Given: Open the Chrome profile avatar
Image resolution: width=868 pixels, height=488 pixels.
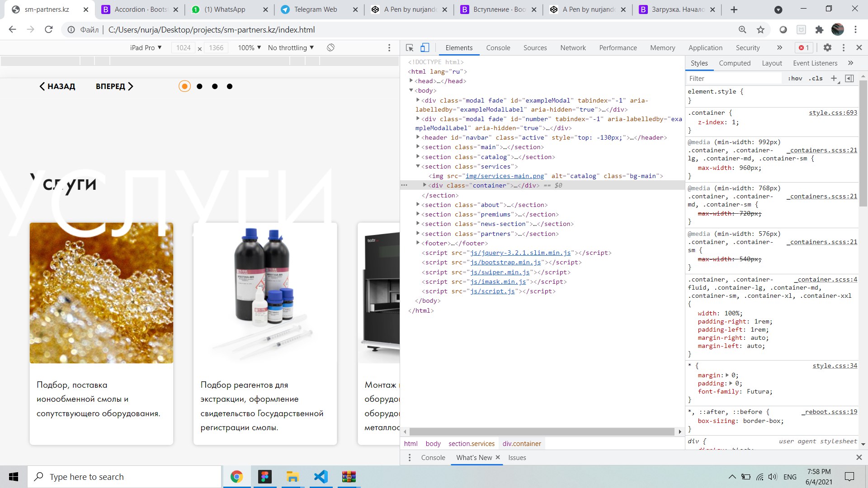Looking at the screenshot, I should 837,29.
